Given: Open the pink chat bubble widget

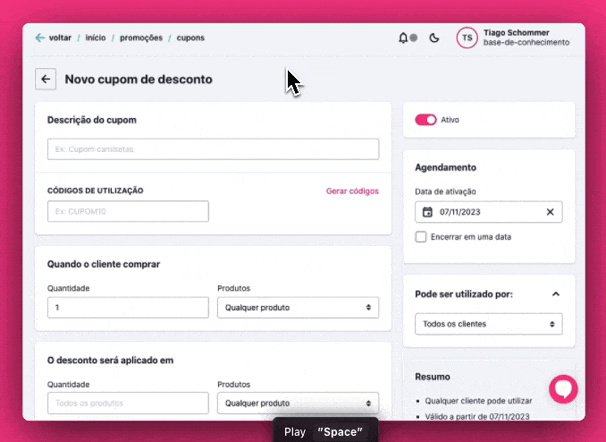Looking at the screenshot, I should [x=563, y=389].
